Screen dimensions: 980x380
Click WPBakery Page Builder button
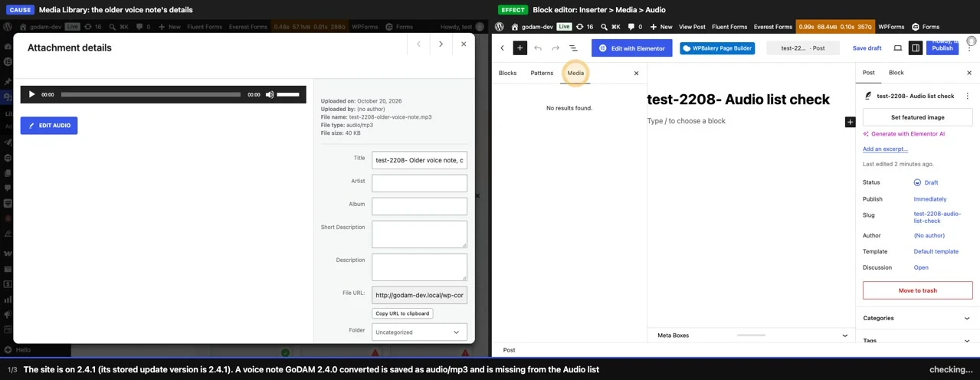pyautogui.click(x=717, y=47)
